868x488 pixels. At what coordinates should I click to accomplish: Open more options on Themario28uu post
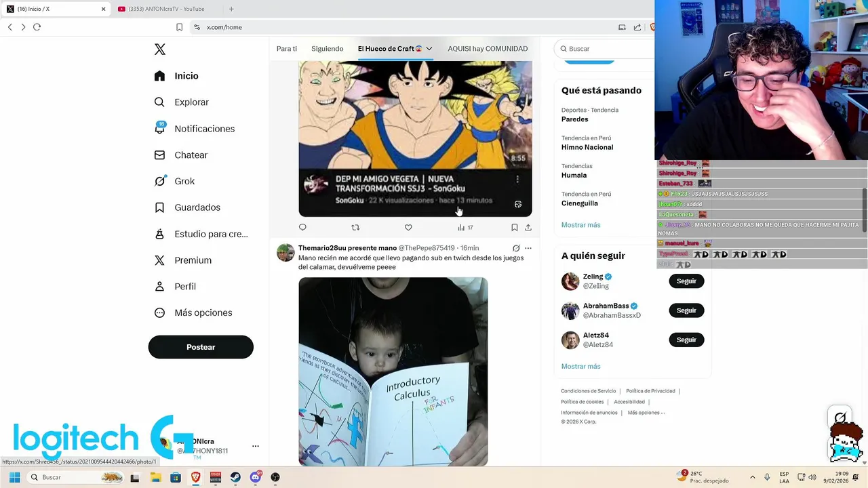pyautogui.click(x=528, y=248)
